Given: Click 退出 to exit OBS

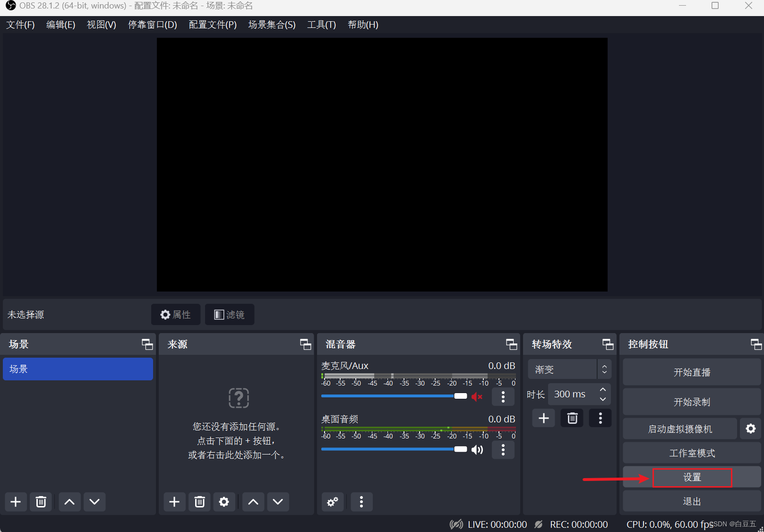Looking at the screenshot, I should (x=692, y=501).
